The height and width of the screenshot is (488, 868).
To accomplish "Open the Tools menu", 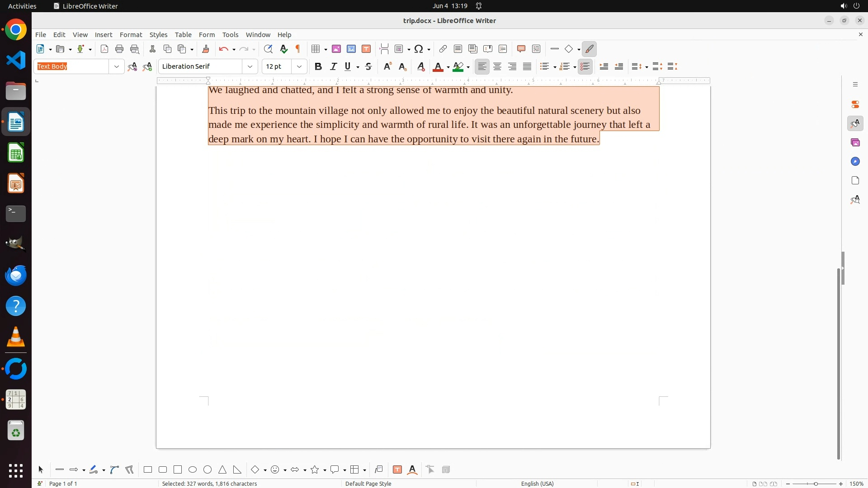I will click(x=230, y=35).
